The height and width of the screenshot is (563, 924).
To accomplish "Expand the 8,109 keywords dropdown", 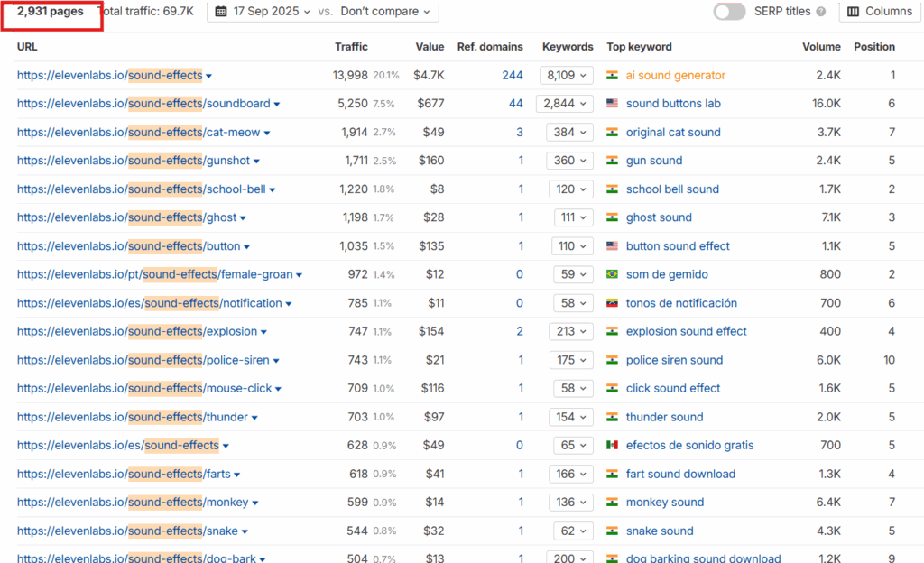I will (x=567, y=76).
